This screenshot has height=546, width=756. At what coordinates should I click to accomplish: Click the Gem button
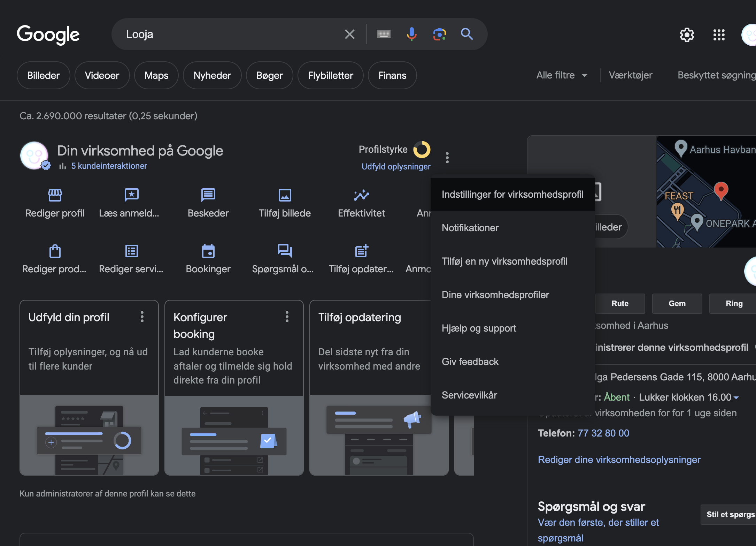677,304
